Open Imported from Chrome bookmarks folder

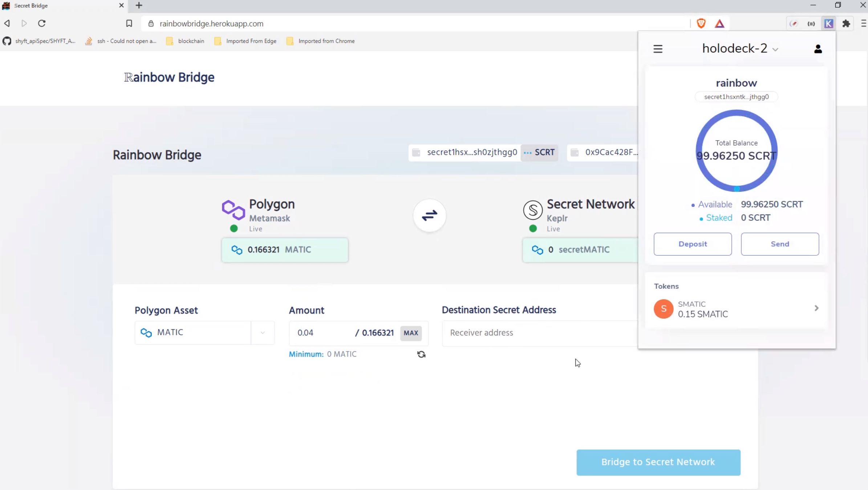[x=320, y=41]
